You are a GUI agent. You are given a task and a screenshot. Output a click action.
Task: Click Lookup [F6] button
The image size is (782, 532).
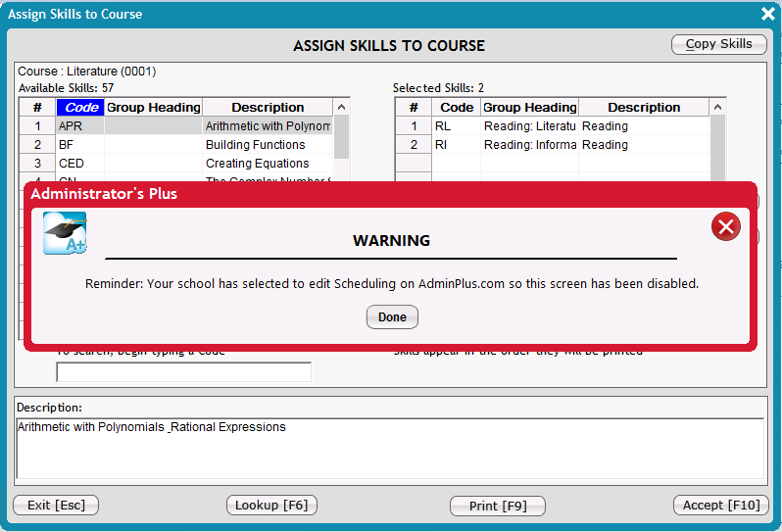[271, 506]
